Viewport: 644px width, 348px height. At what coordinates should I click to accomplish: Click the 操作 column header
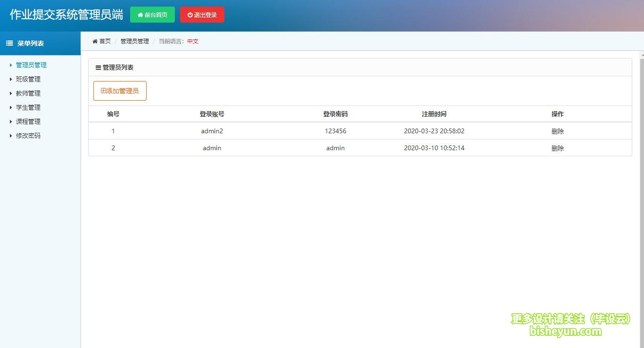(558, 114)
